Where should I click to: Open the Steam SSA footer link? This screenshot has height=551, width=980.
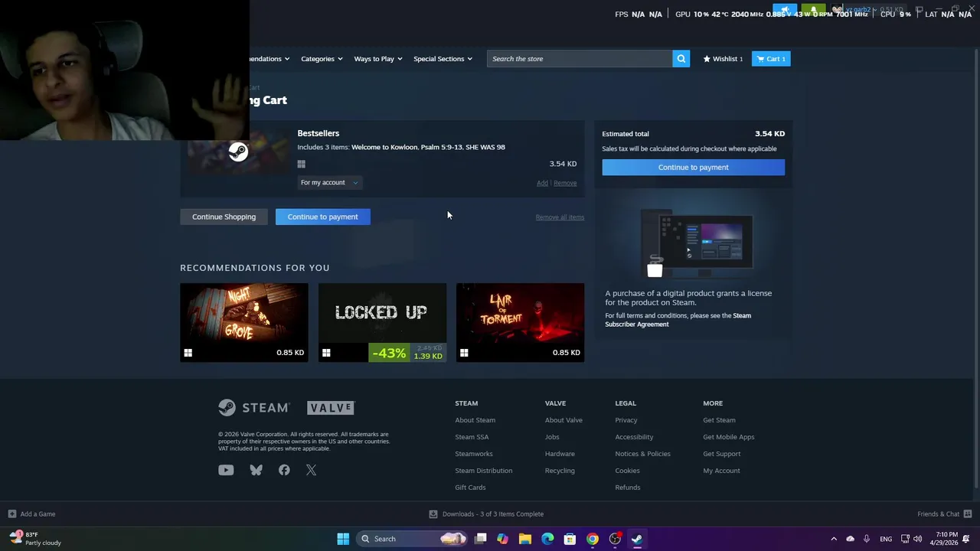472,437
